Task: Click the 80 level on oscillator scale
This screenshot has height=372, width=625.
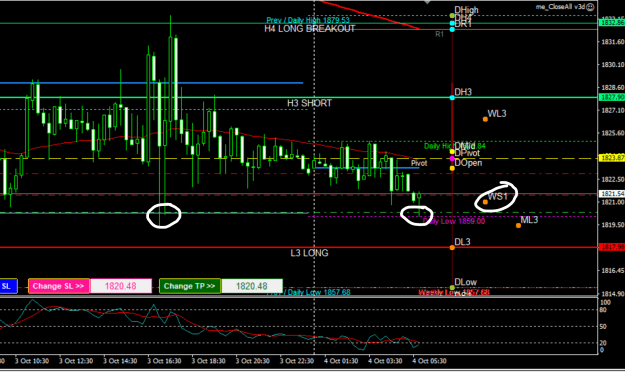Action: tap(603, 310)
